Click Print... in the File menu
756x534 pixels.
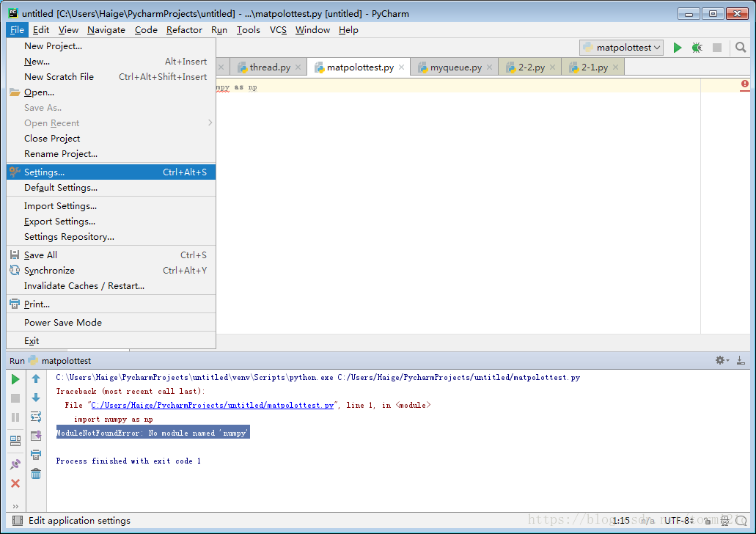111,304
